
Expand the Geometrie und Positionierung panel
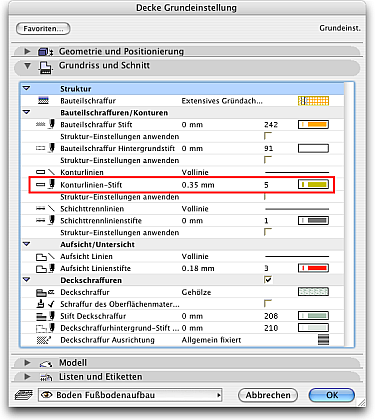[27, 51]
